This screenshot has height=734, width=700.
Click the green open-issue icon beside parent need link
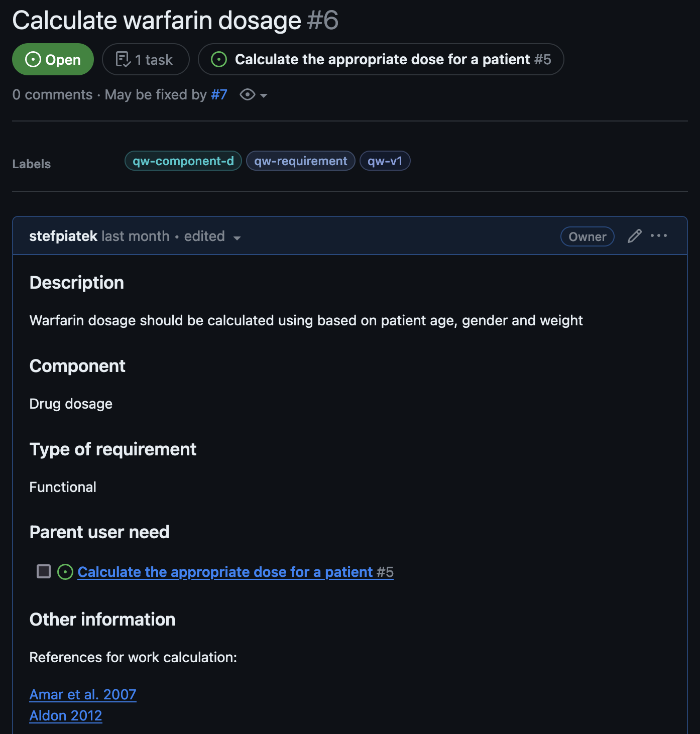click(x=65, y=572)
